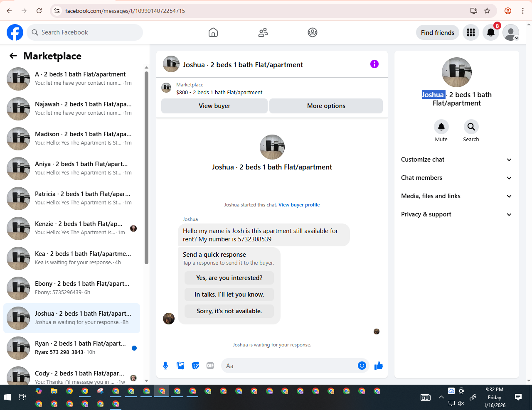This screenshot has width=532, height=410.
Task: Click the Find friends button
Action: [x=438, y=32]
